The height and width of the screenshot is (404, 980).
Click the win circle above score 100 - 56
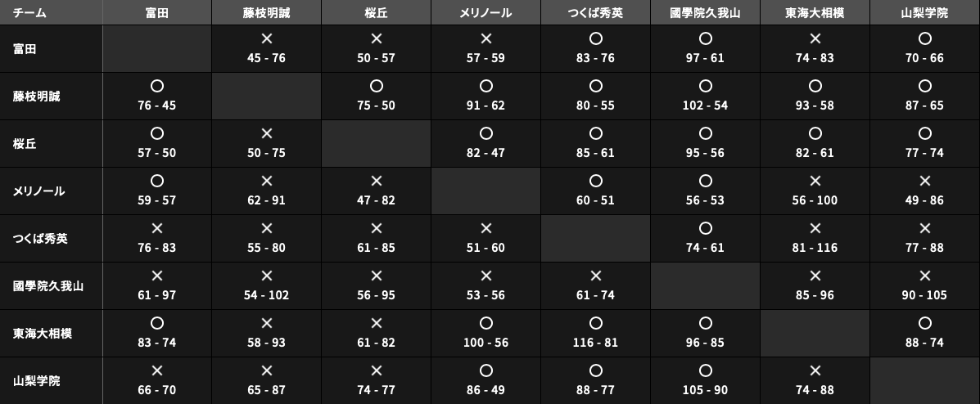pyautogui.click(x=485, y=323)
